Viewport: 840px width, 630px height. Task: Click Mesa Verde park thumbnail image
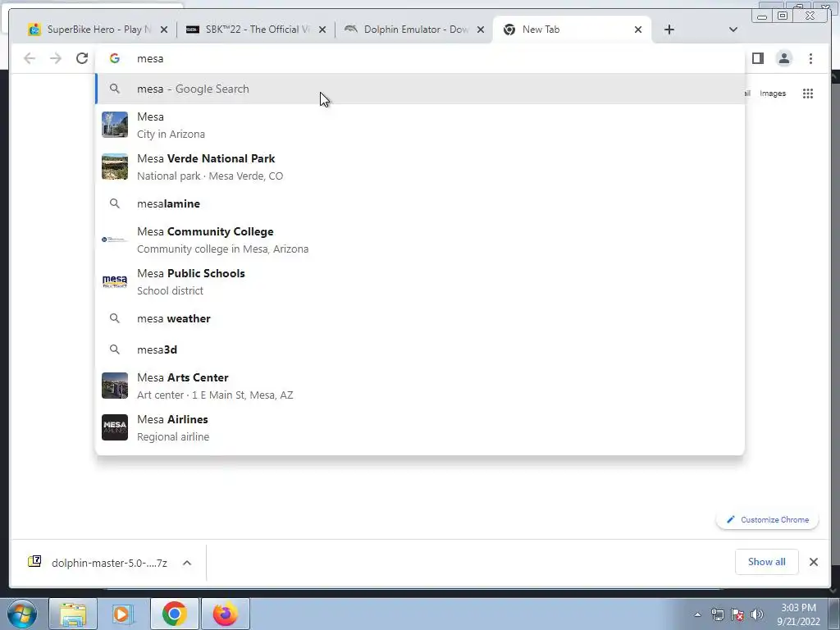(x=115, y=167)
